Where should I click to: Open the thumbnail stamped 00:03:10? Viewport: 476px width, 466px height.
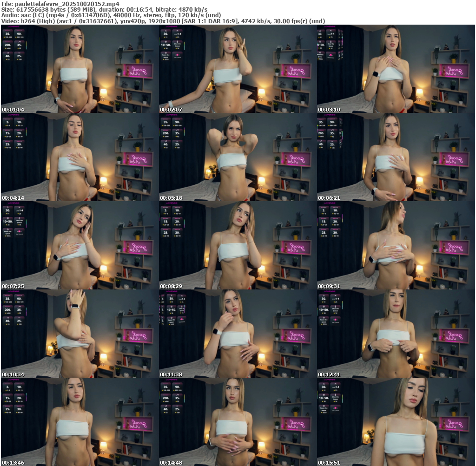[x=396, y=69]
